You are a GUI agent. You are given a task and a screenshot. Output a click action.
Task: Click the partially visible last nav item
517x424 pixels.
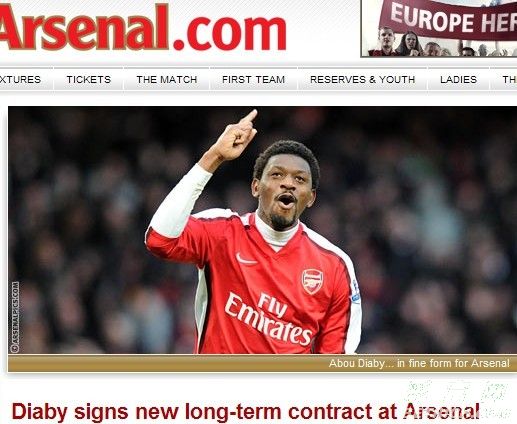(510, 80)
